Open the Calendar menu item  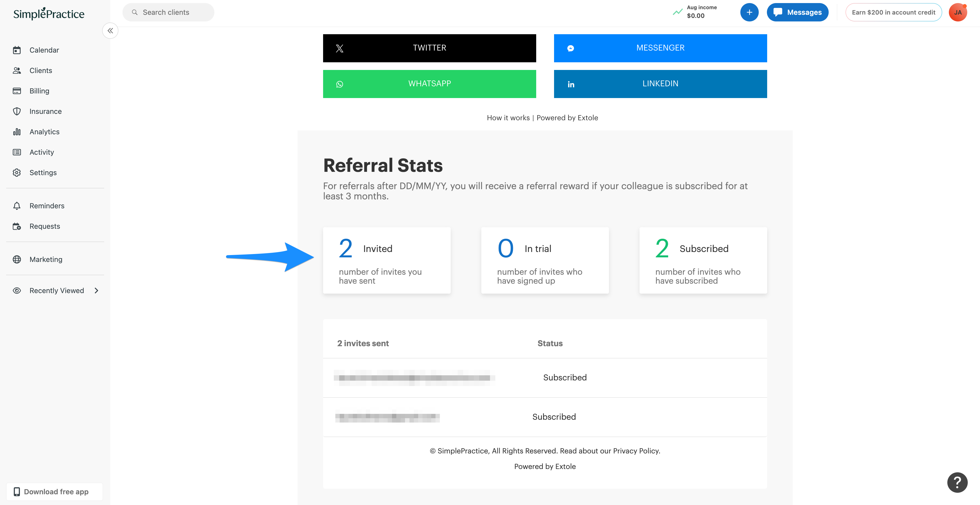(44, 50)
